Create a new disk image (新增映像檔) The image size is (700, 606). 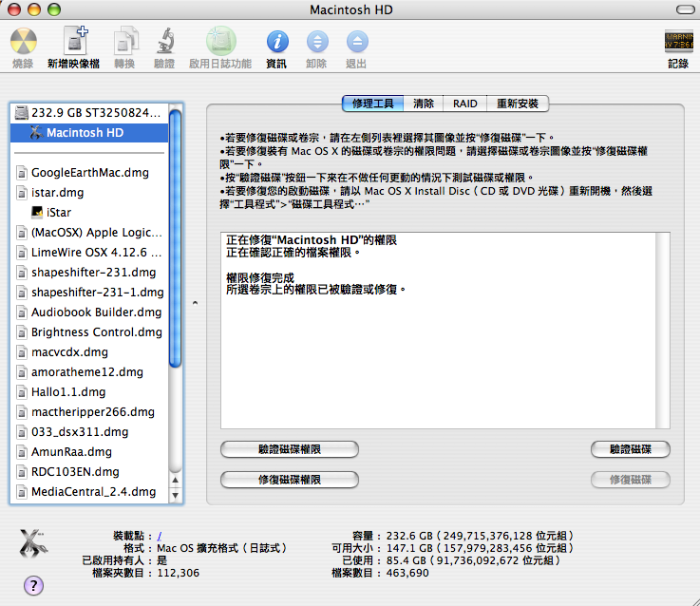click(x=75, y=41)
